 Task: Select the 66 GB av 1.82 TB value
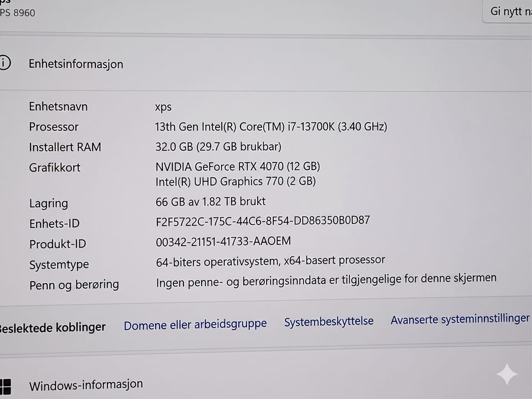[211, 202]
